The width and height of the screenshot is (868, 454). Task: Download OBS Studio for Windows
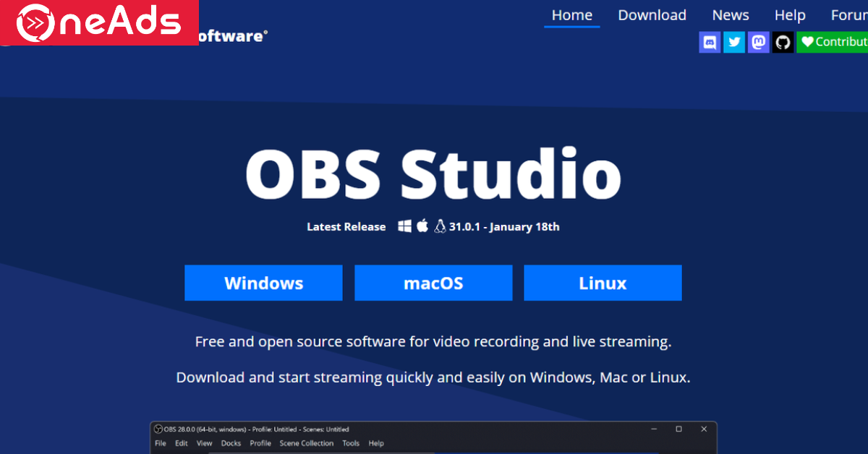point(263,283)
